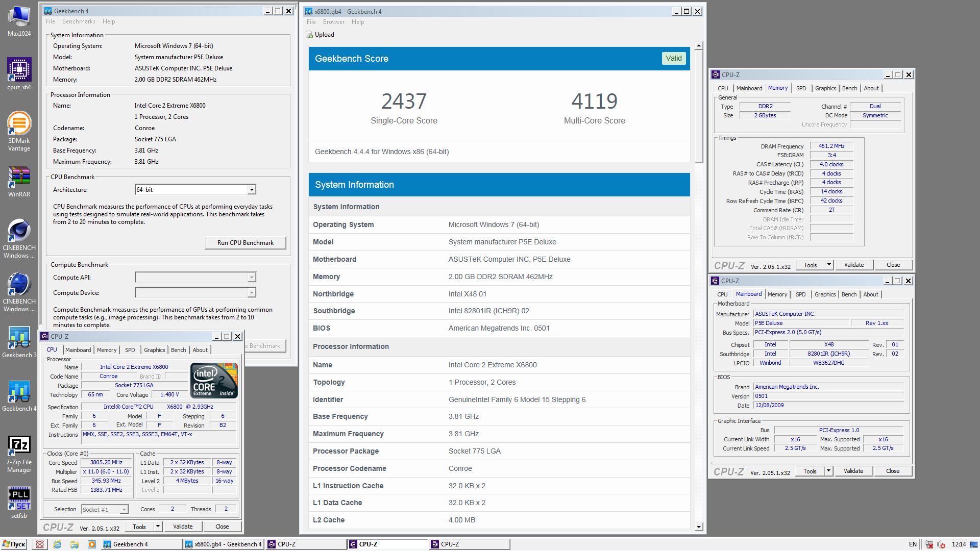The width and height of the screenshot is (980, 551).
Task: Open Benchmarks menu in Geekbench 4
Action: pyautogui.click(x=79, y=21)
